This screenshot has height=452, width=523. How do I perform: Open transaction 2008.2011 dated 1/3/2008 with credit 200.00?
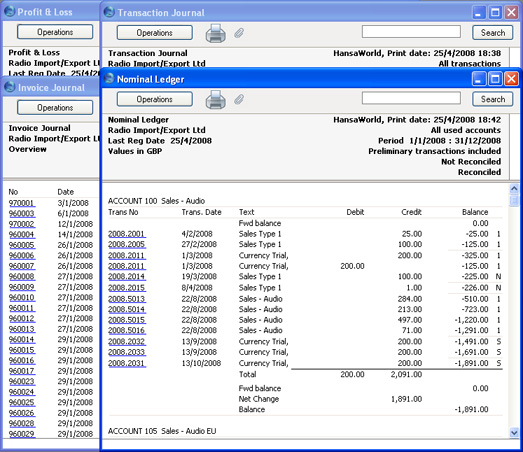127,256
